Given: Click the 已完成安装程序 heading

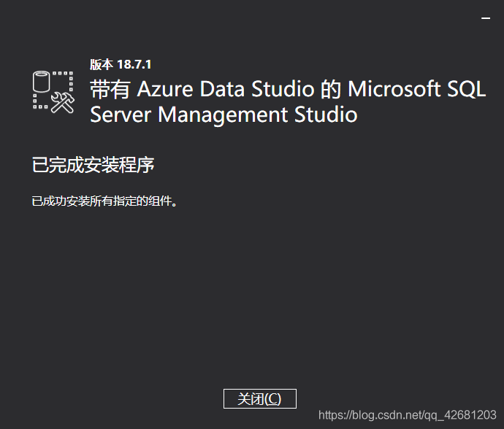Looking at the screenshot, I should pos(93,165).
